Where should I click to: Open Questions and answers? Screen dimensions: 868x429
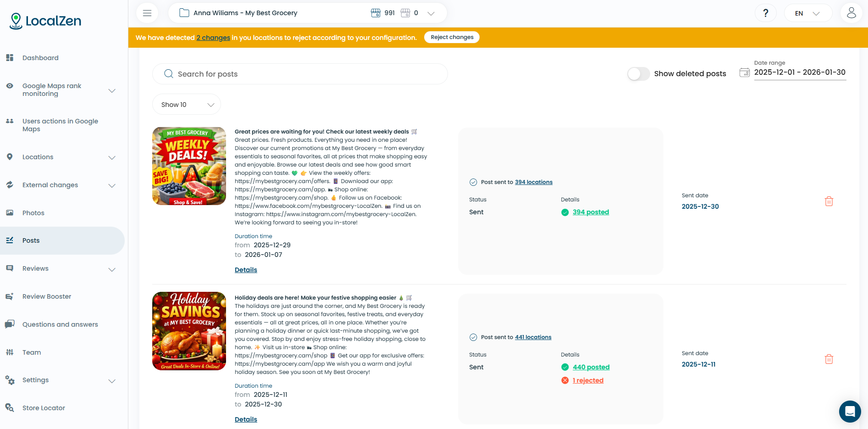click(x=60, y=324)
